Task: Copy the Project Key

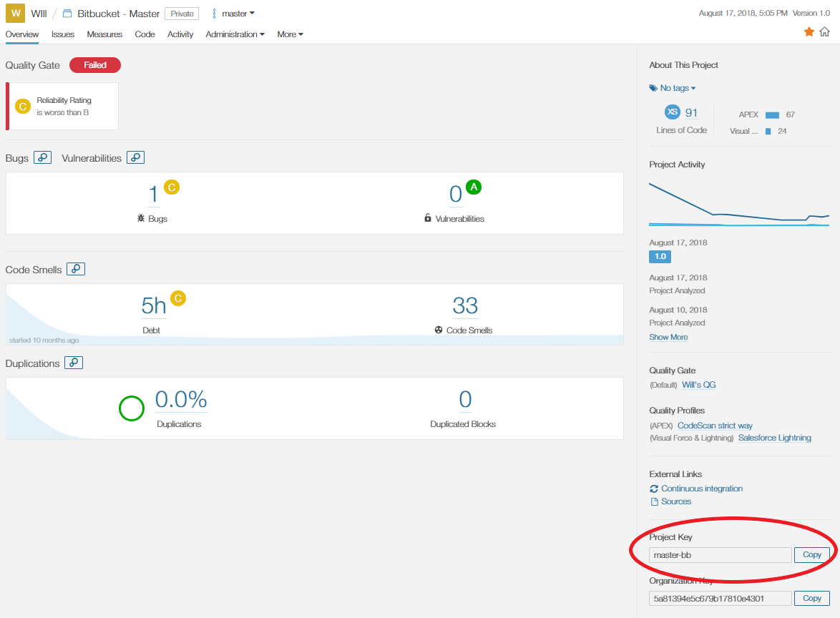Action: tap(811, 555)
